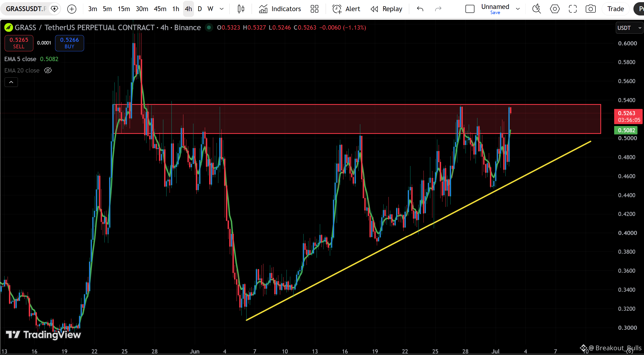
Task: Open the quick search icon
Action: point(537,9)
